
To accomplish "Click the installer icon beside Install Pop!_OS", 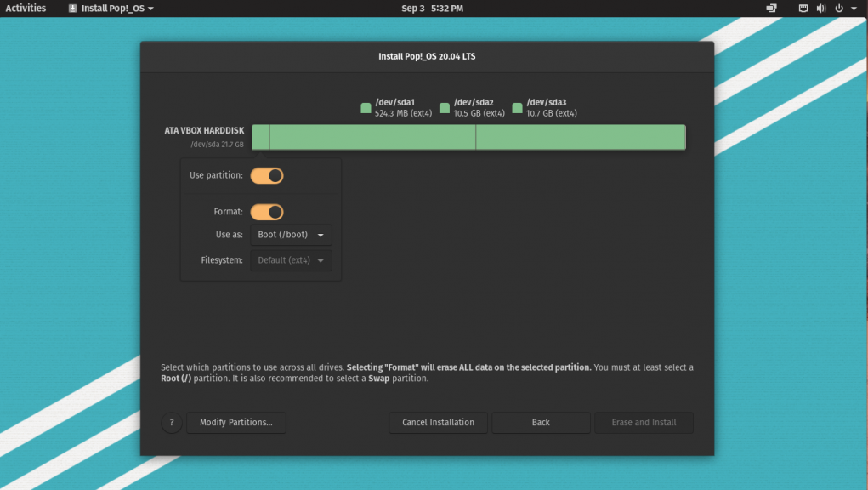I will [72, 9].
